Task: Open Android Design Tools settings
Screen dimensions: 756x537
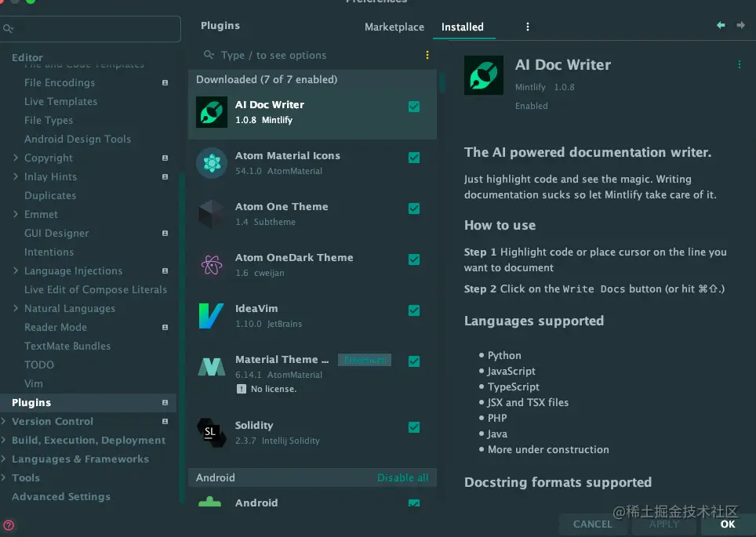Action: point(78,140)
